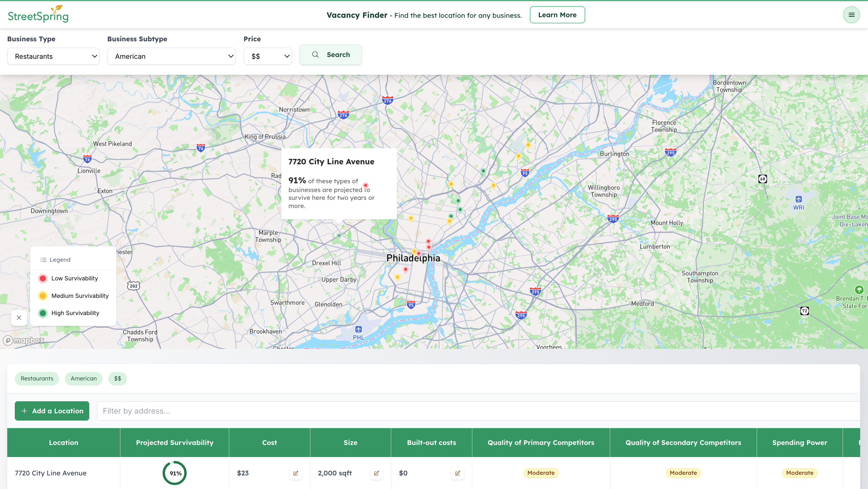Screen dimensions: 868x489
Task: Open the Price dropdown showing $$
Action: [x=268, y=56]
